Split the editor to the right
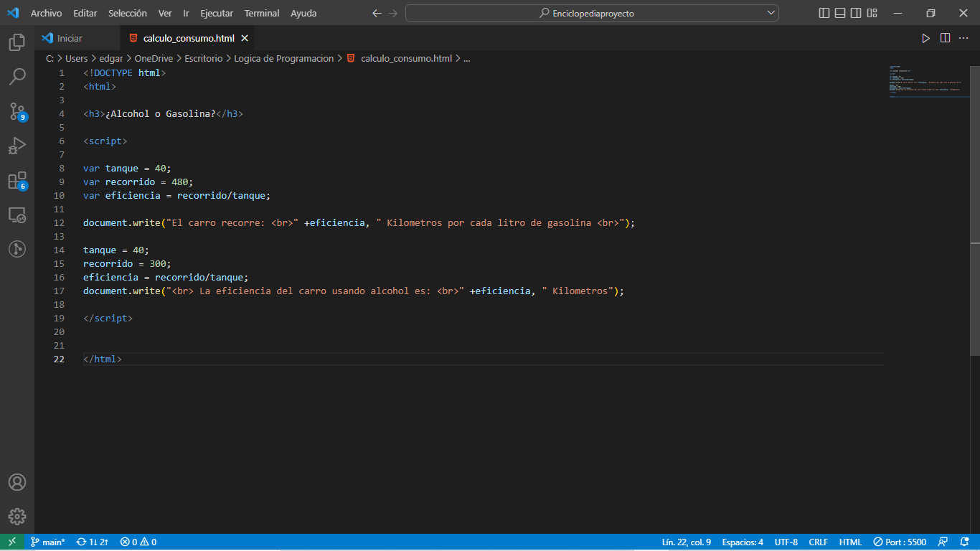This screenshot has width=980, height=551. point(945,38)
